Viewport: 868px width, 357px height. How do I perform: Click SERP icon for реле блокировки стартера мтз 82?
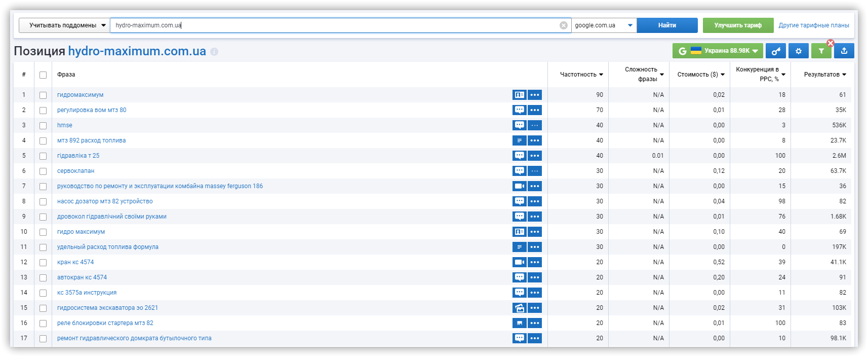pyautogui.click(x=519, y=323)
